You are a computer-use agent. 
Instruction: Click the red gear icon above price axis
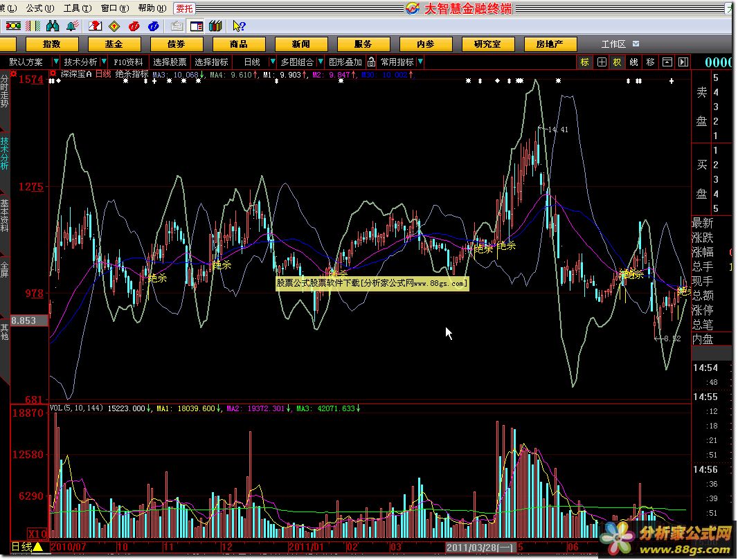tap(14, 74)
